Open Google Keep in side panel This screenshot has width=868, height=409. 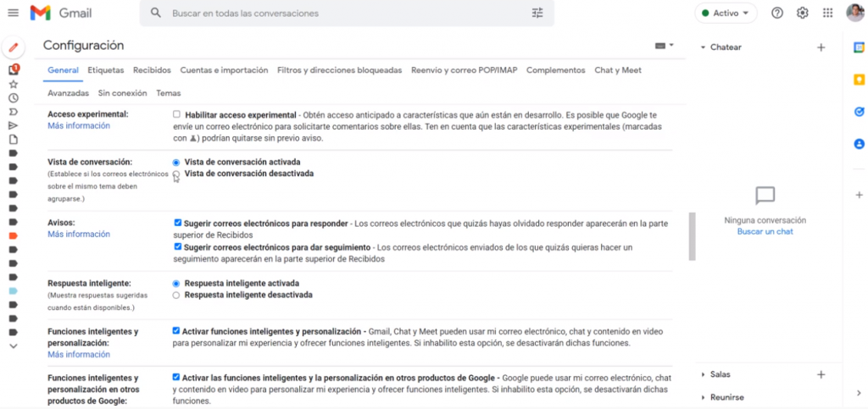coord(858,80)
